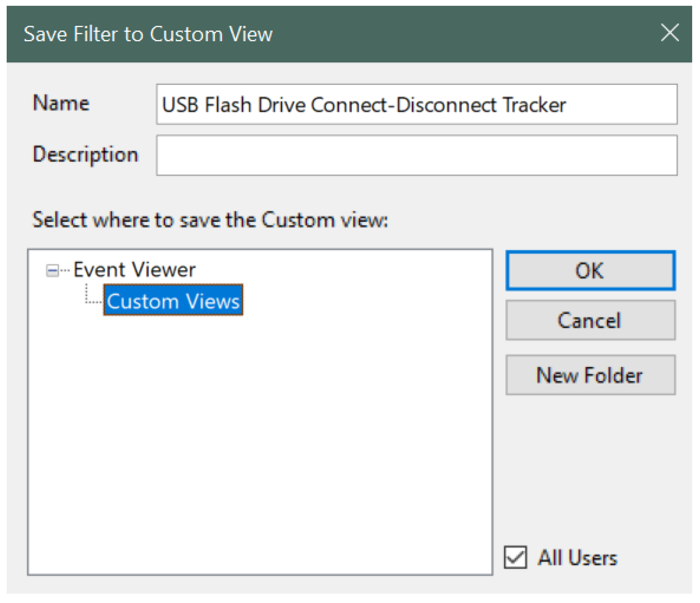
Task: Select the Event Viewer tree item
Action: click(x=134, y=270)
